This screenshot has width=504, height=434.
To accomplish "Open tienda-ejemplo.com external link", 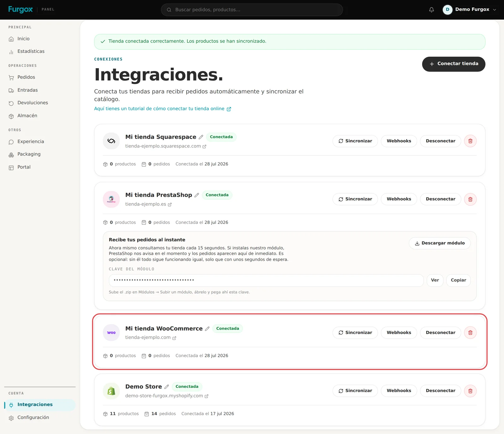I will [x=151, y=337].
